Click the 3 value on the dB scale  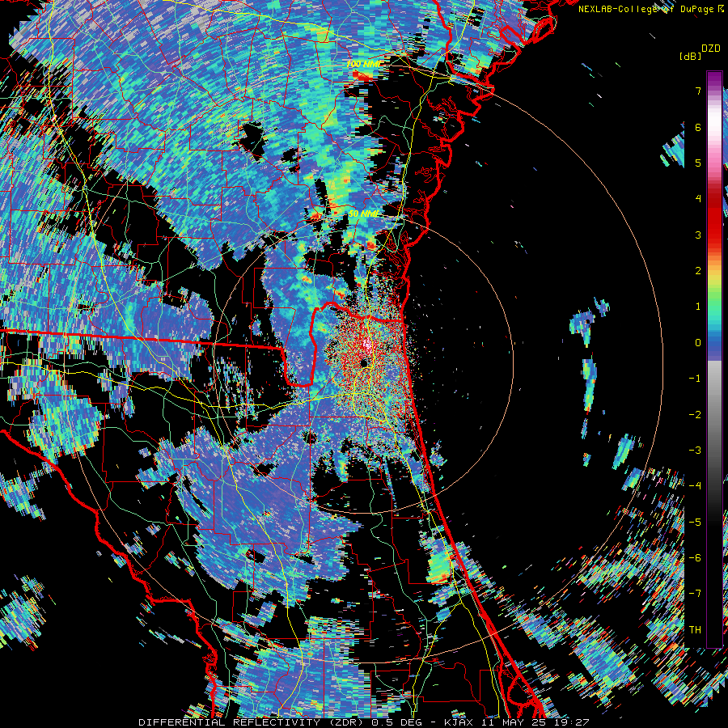pyautogui.click(x=698, y=235)
